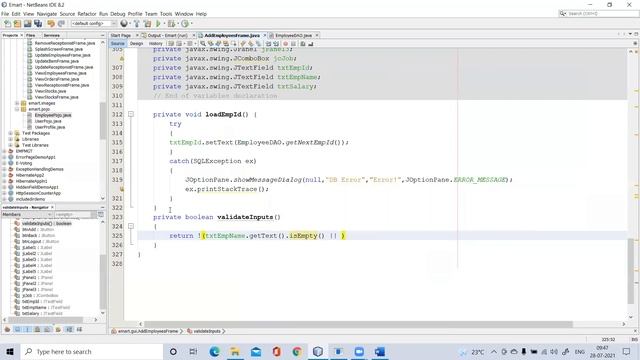Click the IDE search field
640x360 pixels.
598,13
